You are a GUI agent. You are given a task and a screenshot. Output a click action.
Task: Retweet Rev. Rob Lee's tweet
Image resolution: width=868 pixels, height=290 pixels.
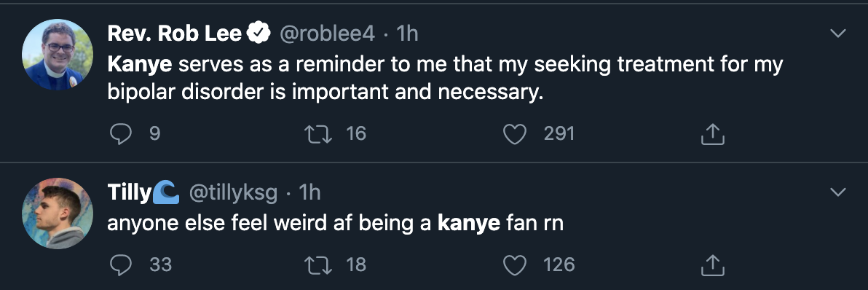click(x=318, y=134)
